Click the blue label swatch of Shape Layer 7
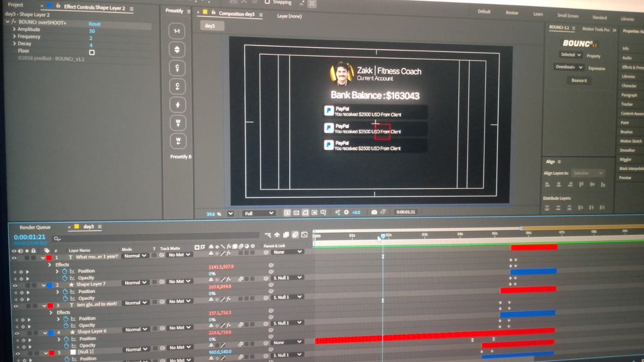This screenshot has width=644, height=362. pyautogui.click(x=49, y=284)
